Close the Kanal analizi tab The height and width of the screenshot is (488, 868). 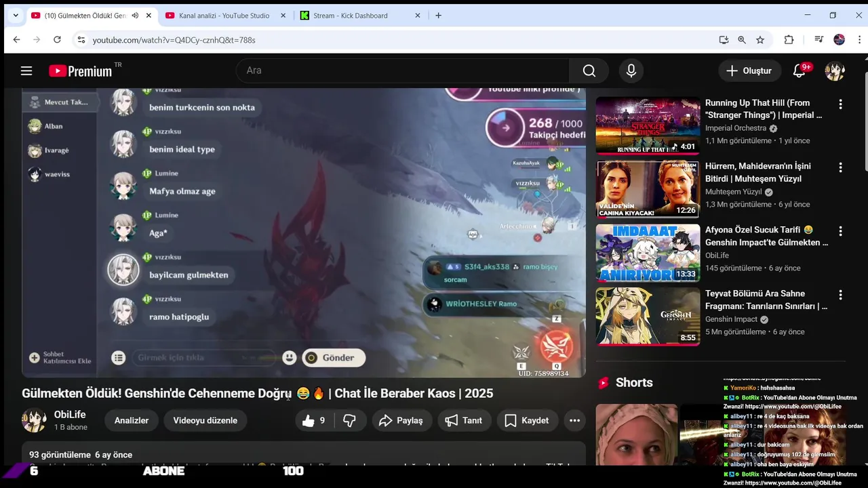(x=283, y=16)
